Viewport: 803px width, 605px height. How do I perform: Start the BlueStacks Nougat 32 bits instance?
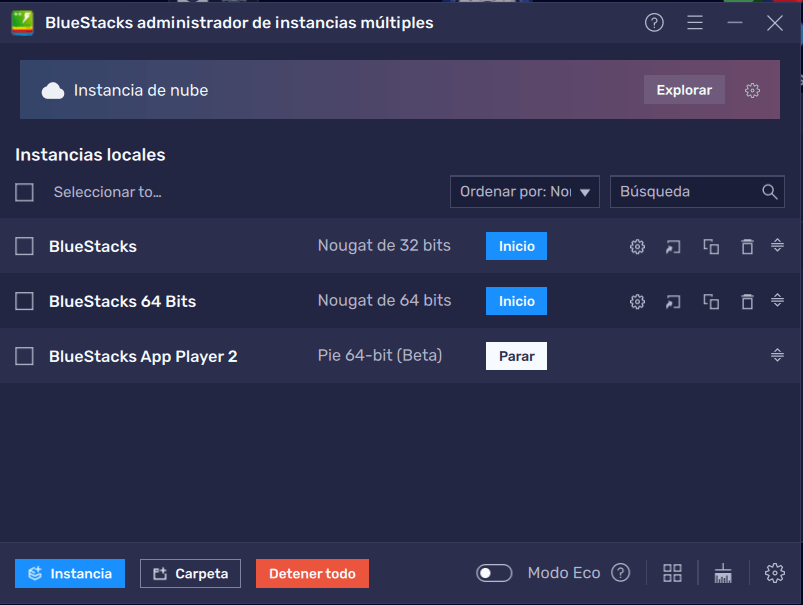(x=516, y=246)
